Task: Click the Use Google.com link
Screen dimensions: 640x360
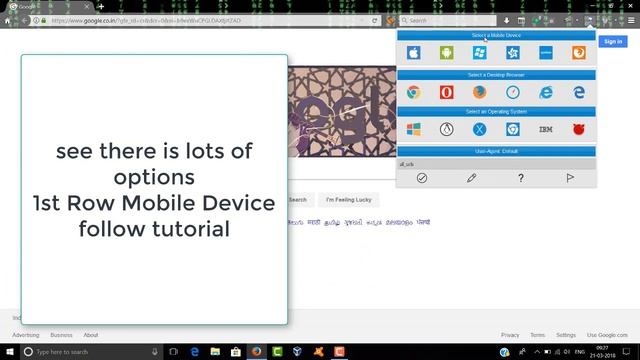Action: click(607, 335)
